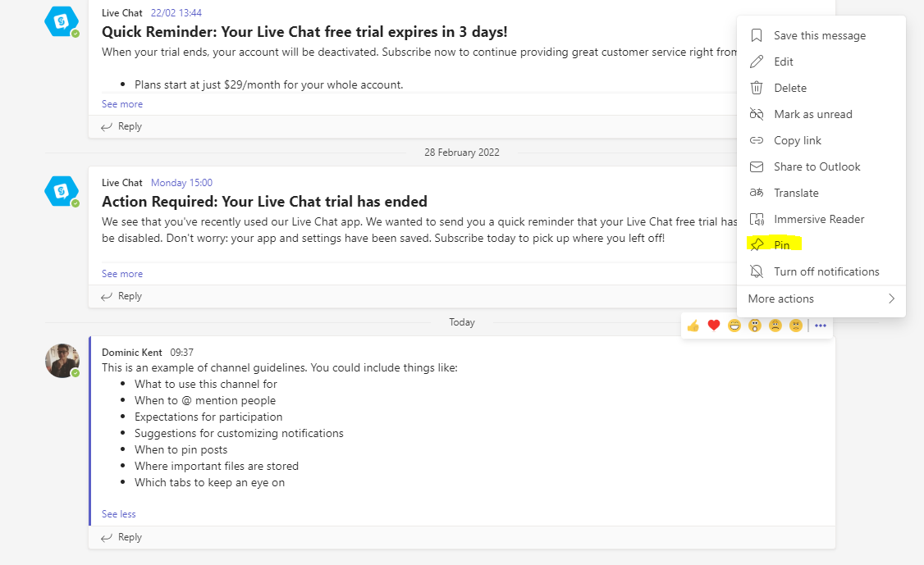Viewport: 924px width, 565px height.
Task: React with the surprised emoji
Action: pyautogui.click(x=754, y=326)
